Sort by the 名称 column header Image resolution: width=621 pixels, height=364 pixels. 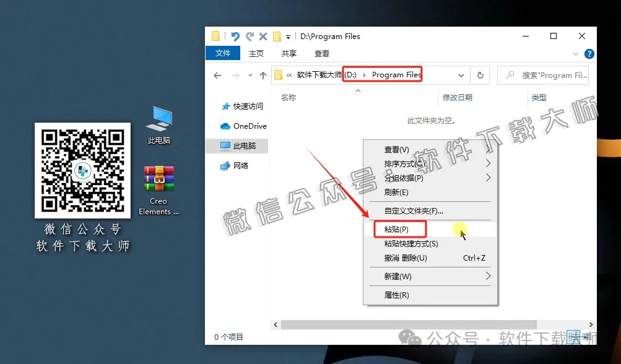pyautogui.click(x=289, y=97)
